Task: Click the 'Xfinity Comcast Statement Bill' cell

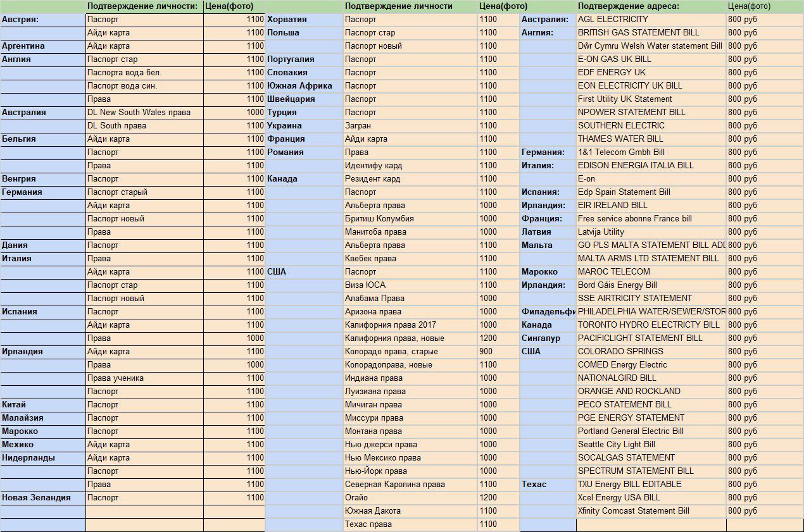Action: (651, 511)
